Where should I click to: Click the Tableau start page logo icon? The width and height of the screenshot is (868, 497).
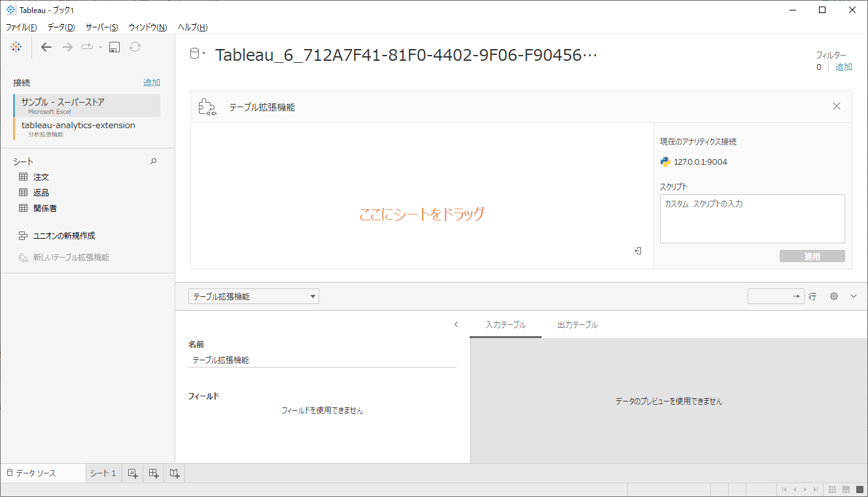click(x=16, y=46)
